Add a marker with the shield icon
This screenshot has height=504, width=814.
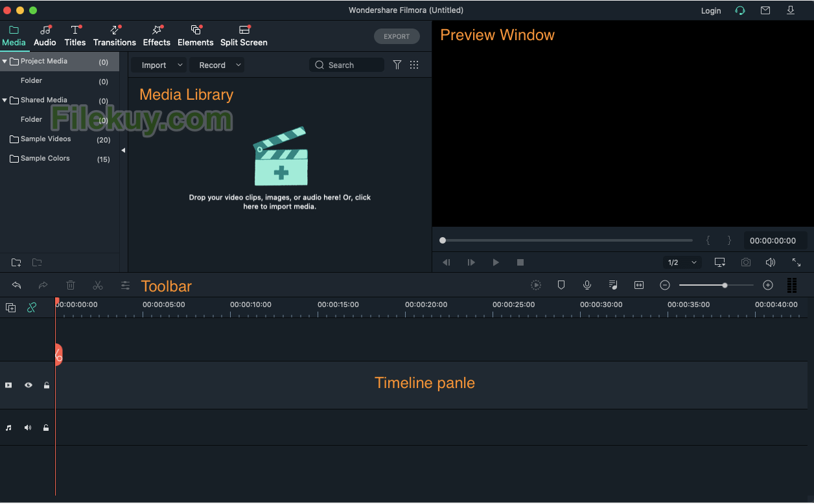[561, 285]
